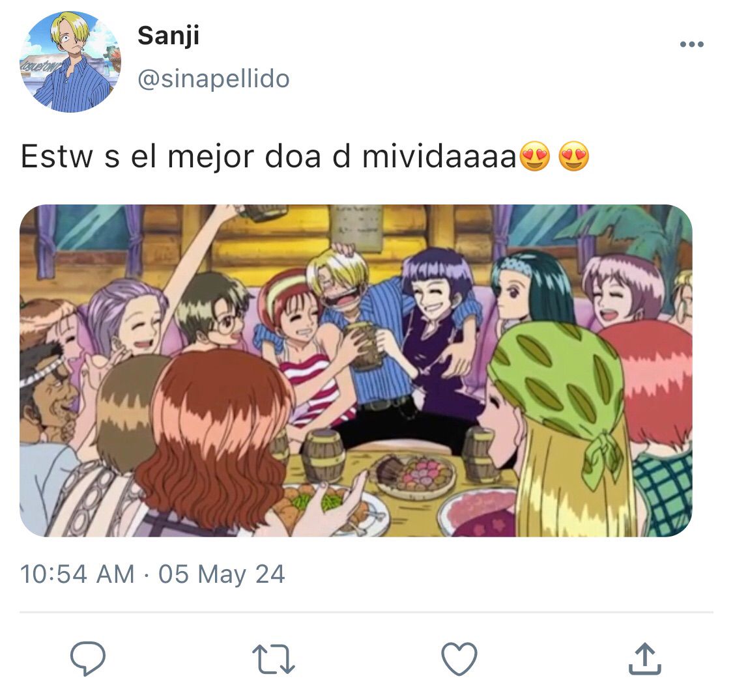Click the Sanji display name
This screenshot has height=700, width=733.
pos(168,36)
